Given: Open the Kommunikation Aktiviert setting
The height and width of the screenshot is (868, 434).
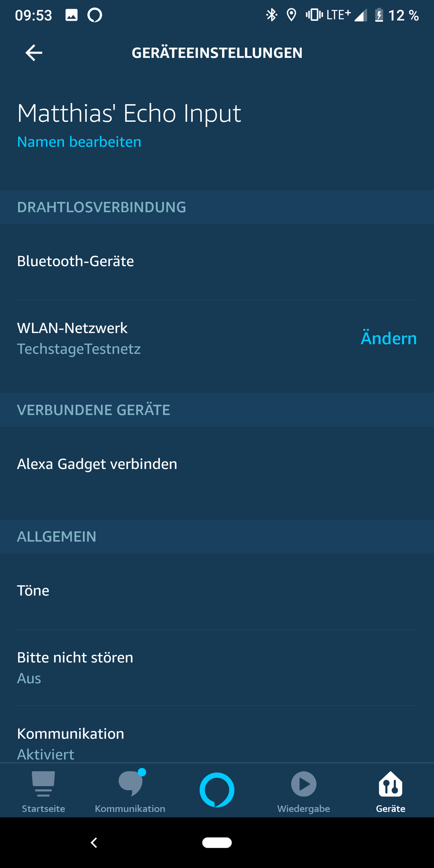Looking at the screenshot, I should tap(71, 743).
